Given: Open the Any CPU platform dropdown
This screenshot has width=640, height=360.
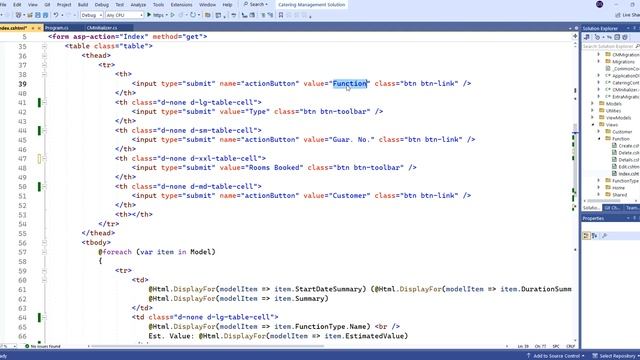Looking at the screenshot, I should (124, 15).
